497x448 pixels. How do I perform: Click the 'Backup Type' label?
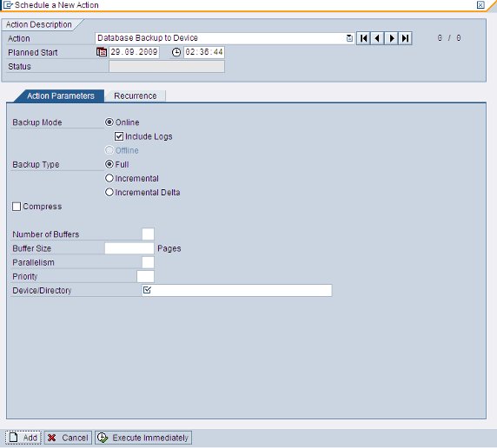[36, 164]
